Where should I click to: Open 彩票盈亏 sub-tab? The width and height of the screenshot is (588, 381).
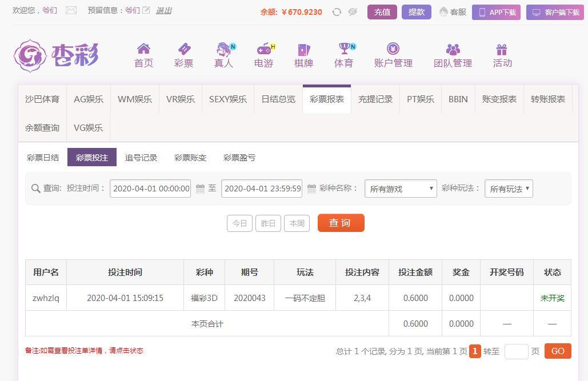click(239, 158)
